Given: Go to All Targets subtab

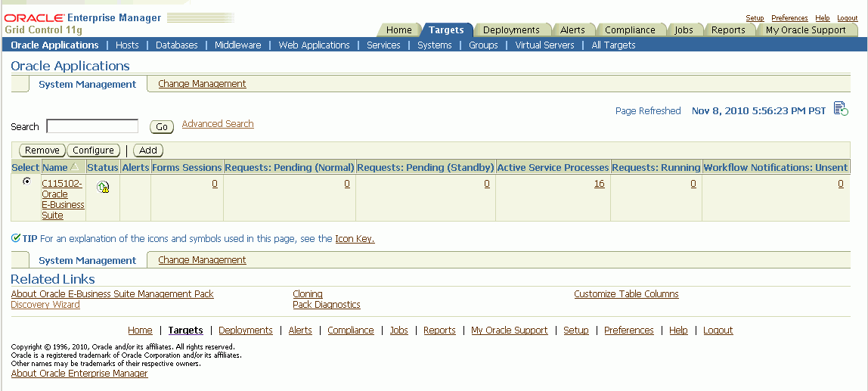Looking at the screenshot, I should click(613, 45).
